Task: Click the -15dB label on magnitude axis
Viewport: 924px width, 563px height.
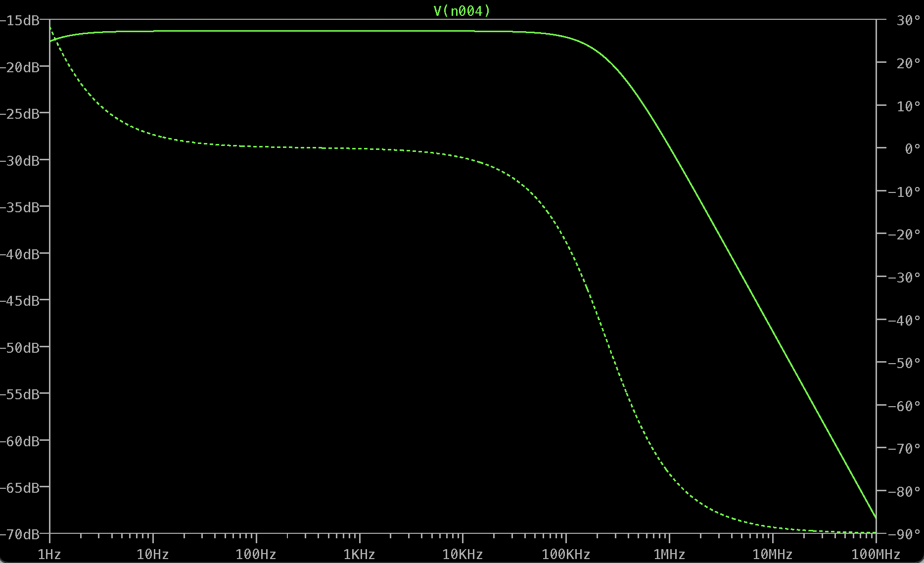Action: coord(20,21)
